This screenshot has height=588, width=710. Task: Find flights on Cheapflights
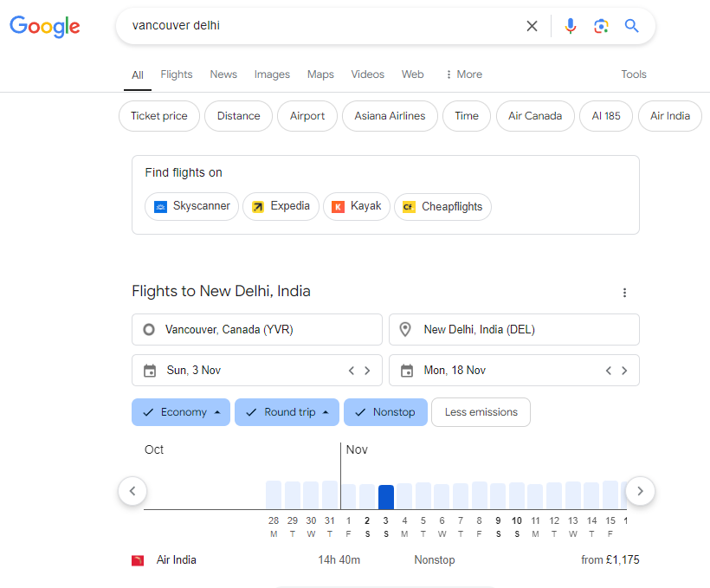tap(442, 207)
